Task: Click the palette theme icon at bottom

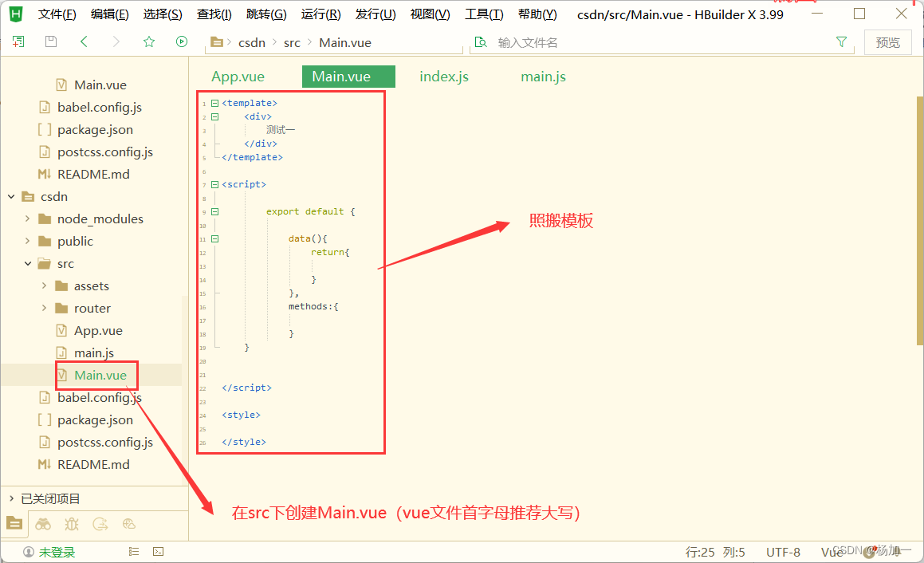Action: point(129,523)
